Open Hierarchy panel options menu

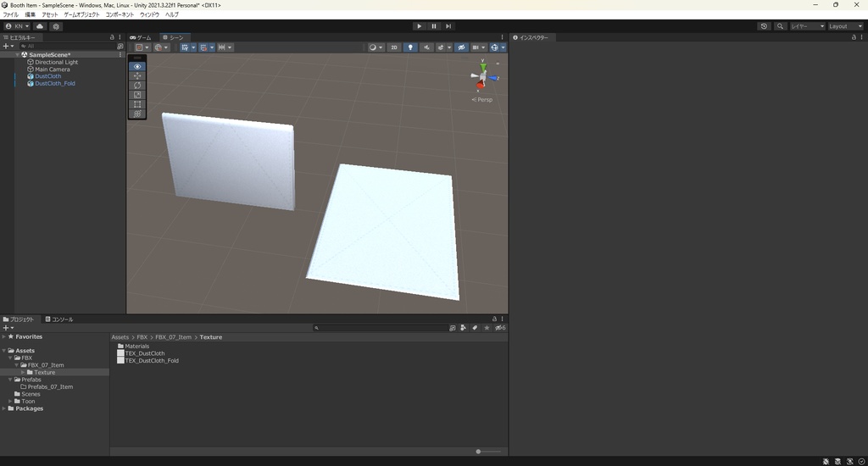[120, 37]
